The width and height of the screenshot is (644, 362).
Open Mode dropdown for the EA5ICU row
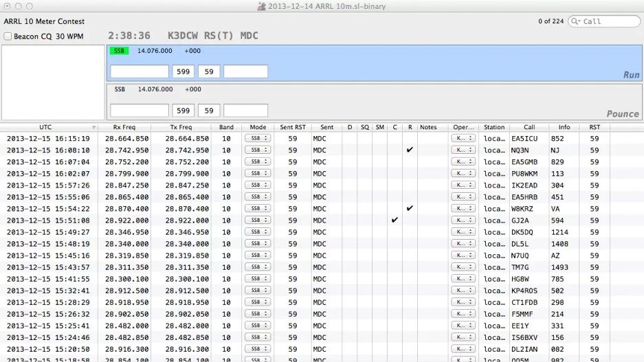click(x=258, y=138)
